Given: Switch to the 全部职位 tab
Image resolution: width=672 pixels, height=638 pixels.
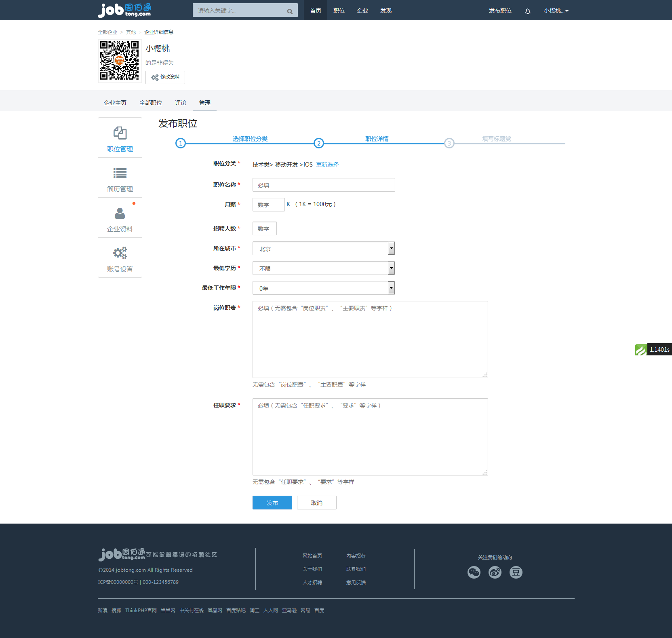Looking at the screenshot, I should [151, 103].
